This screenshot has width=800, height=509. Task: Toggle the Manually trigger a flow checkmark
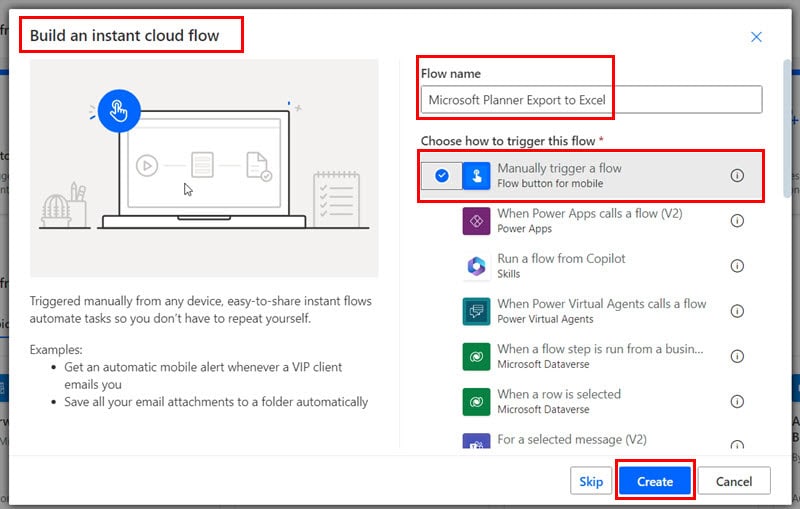(x=442, y=175)
